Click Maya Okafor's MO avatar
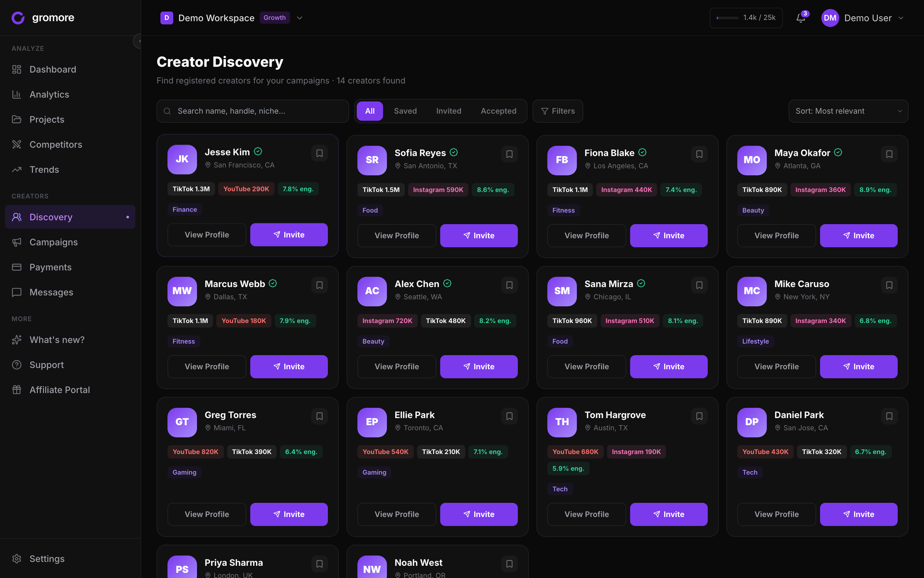 (751, 160)
